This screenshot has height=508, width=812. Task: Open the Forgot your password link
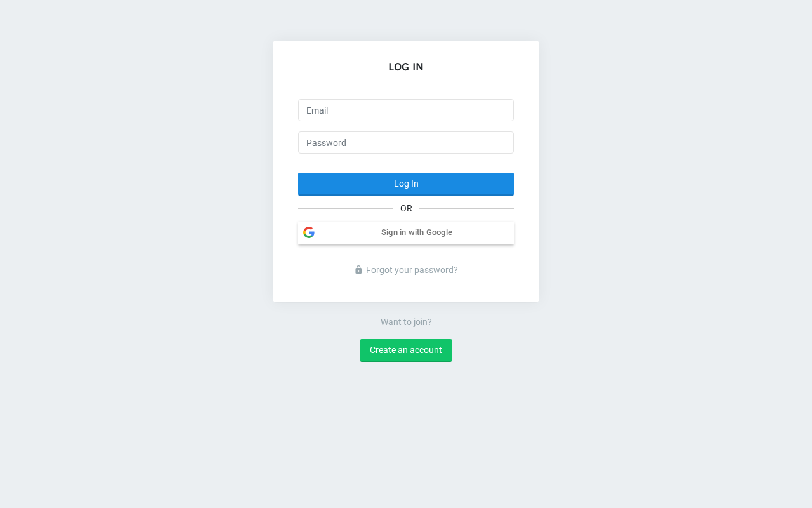point(412,270)
